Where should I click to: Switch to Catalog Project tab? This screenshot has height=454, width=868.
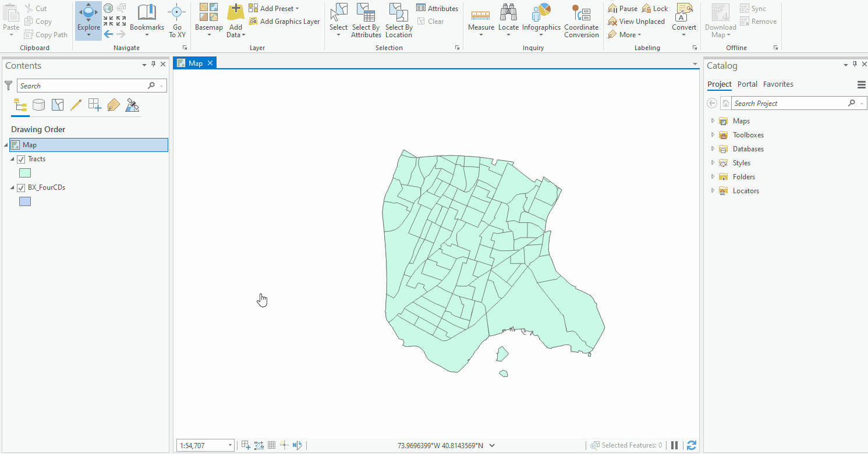(720, 84)
